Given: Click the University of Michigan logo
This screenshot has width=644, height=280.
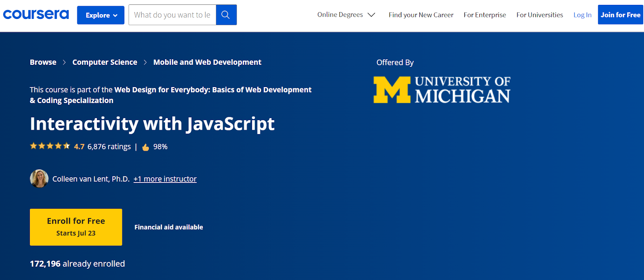Looking at the screenshot, I should 442,89.
